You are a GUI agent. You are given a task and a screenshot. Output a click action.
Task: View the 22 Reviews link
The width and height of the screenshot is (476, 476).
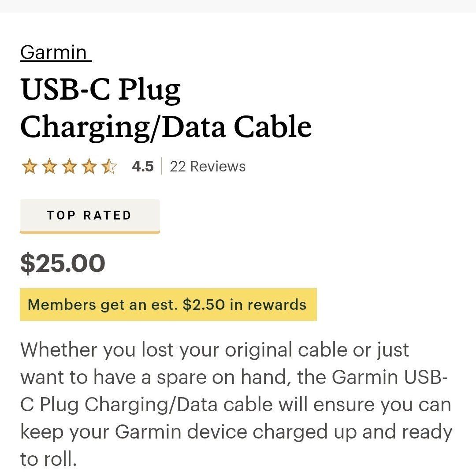point(207,167)
